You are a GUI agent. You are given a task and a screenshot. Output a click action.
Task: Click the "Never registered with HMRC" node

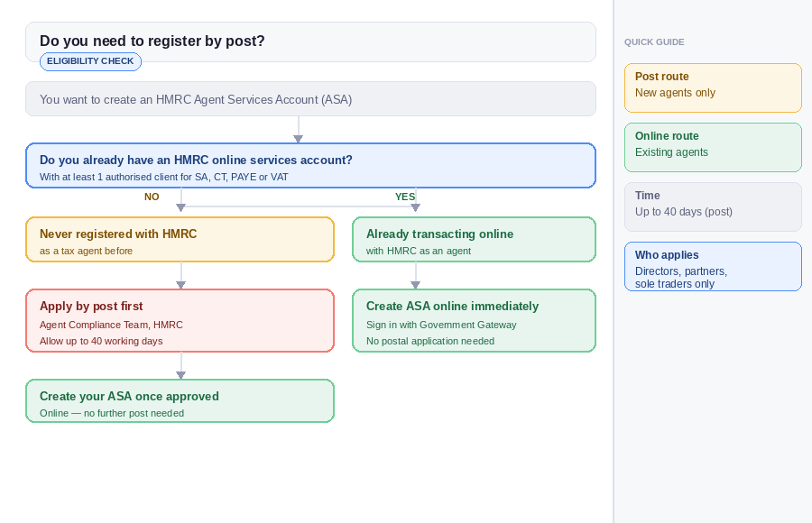180,239
